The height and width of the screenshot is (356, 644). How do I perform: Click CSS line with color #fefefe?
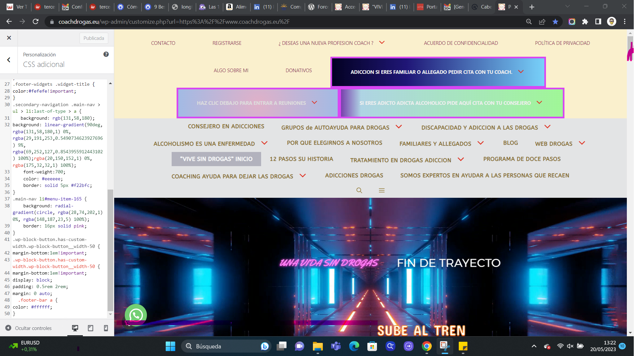pyautogui.click(x=45, y=91)
